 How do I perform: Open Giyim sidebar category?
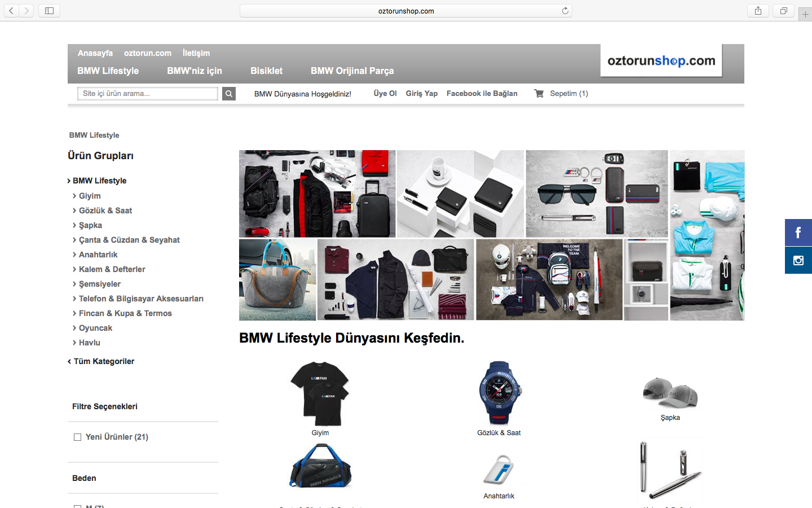point(90,196)
